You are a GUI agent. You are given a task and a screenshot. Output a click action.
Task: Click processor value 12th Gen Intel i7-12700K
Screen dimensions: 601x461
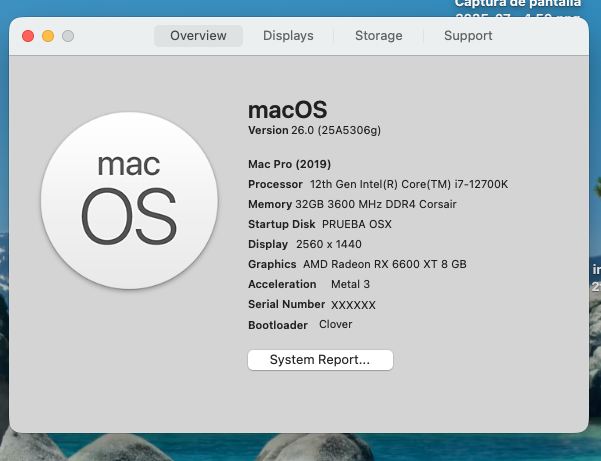pos(409,184)
